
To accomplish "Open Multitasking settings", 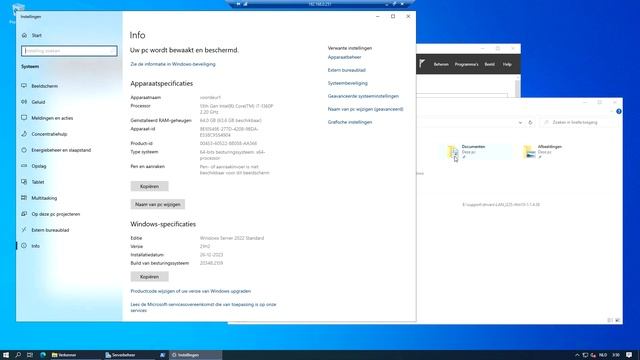I will [x=44, y=198].
